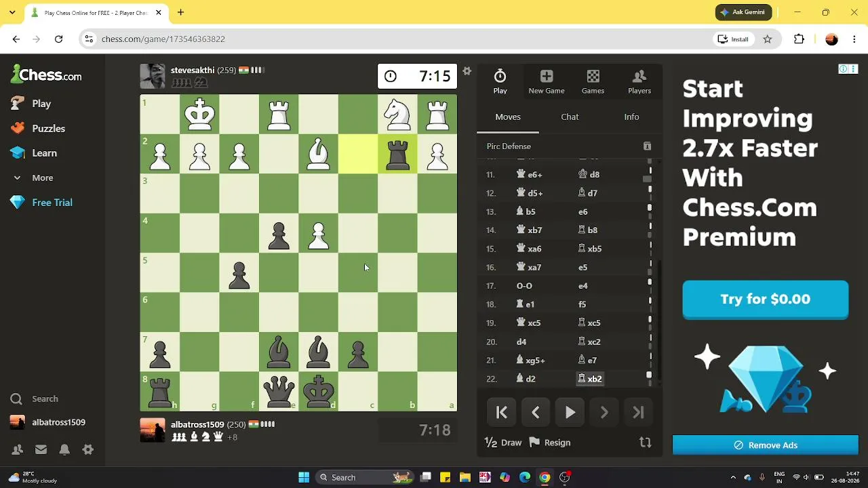868x488 pixels.
Task: Open the sidebar settings gear
Action: (x=87, y=449)
